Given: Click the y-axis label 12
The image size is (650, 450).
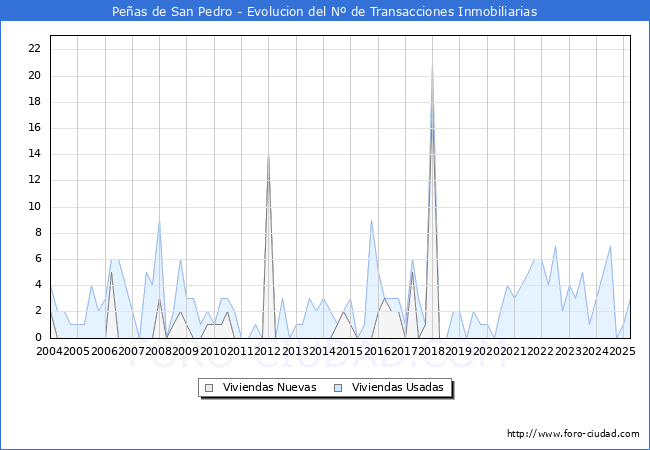Looking at the screenshot, I should pos(34,180).
